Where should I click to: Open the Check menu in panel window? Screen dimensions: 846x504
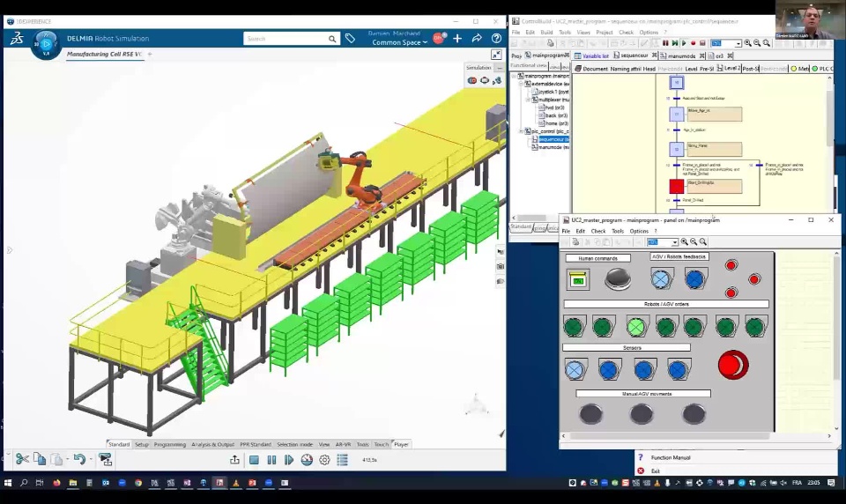pos(597,231)
